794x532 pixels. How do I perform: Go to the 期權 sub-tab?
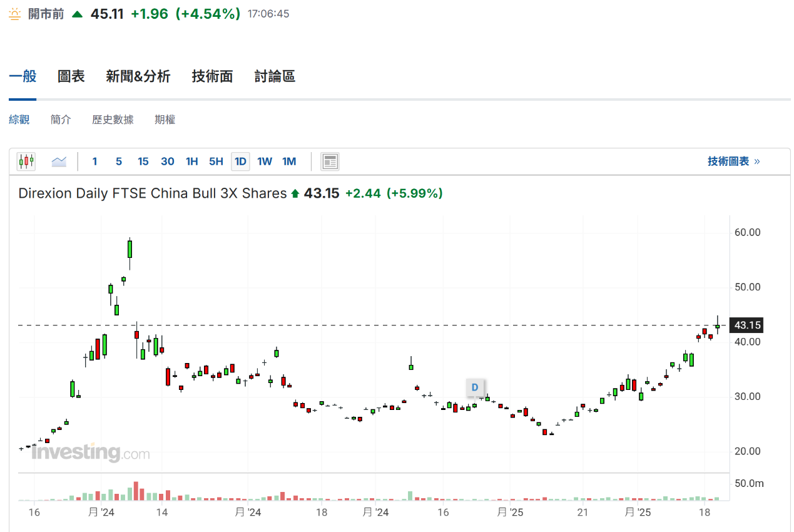pos(165,120)
